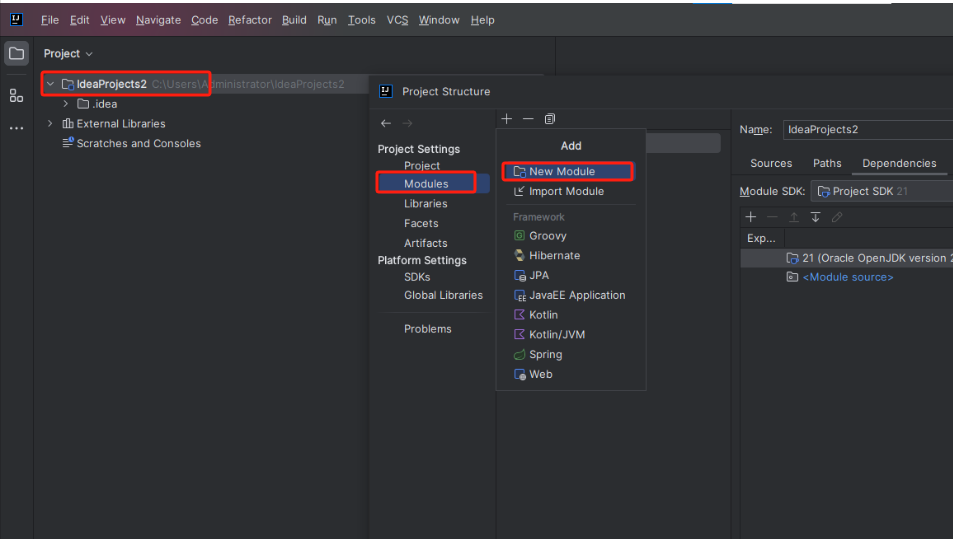The height and width of the screenshot is (539, 953).
Task: Open the More tool windows ellipsis
Action: 16,128
